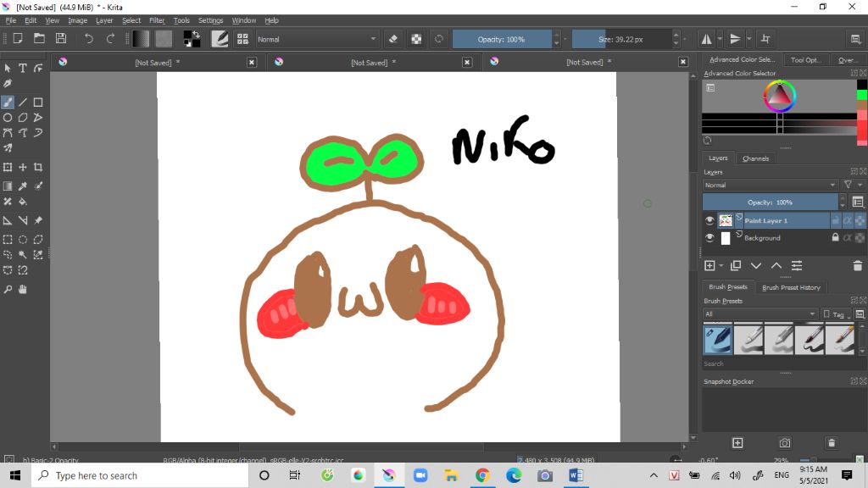Viewport: 868px width, 488px height.
Task: Expand horizontal mirror options arrow
Action: click(x=720, y=39)
